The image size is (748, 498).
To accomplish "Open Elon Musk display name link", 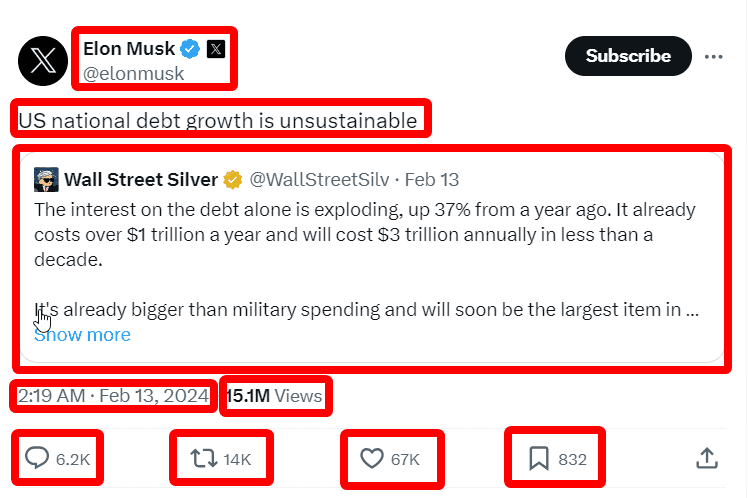I will coord(129,48).
